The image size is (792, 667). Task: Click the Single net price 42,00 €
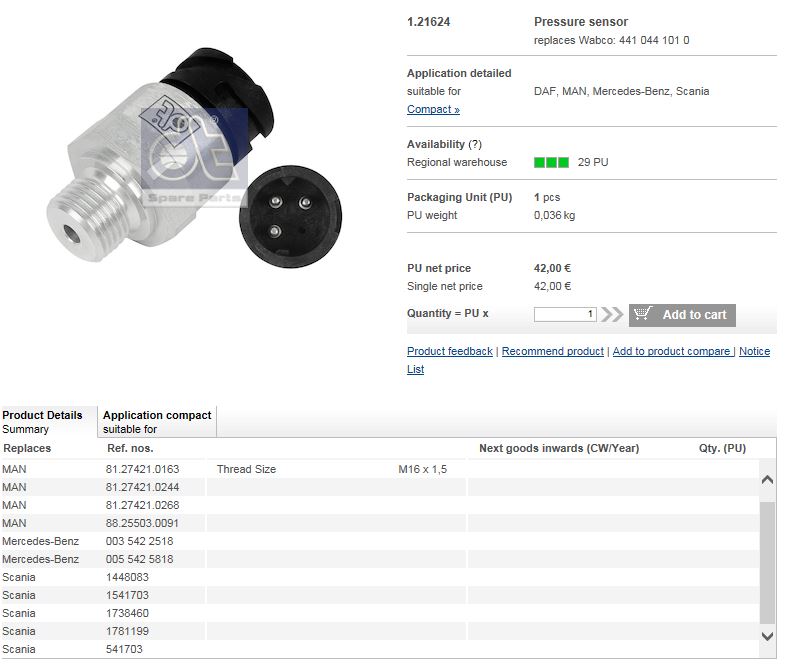552,286
